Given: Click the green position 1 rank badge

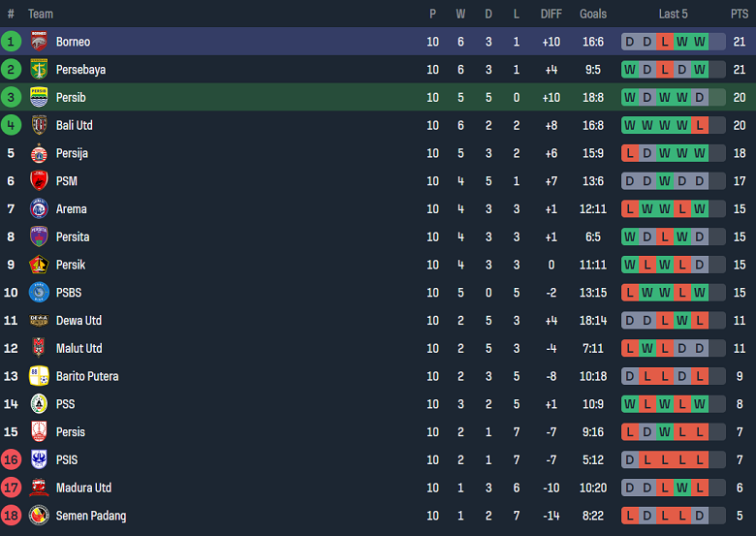Looking at the screenshot, I should point(11,42).
